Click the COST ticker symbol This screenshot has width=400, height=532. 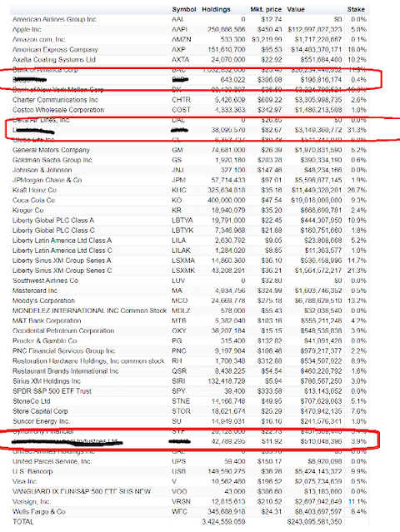coord(181,110)
